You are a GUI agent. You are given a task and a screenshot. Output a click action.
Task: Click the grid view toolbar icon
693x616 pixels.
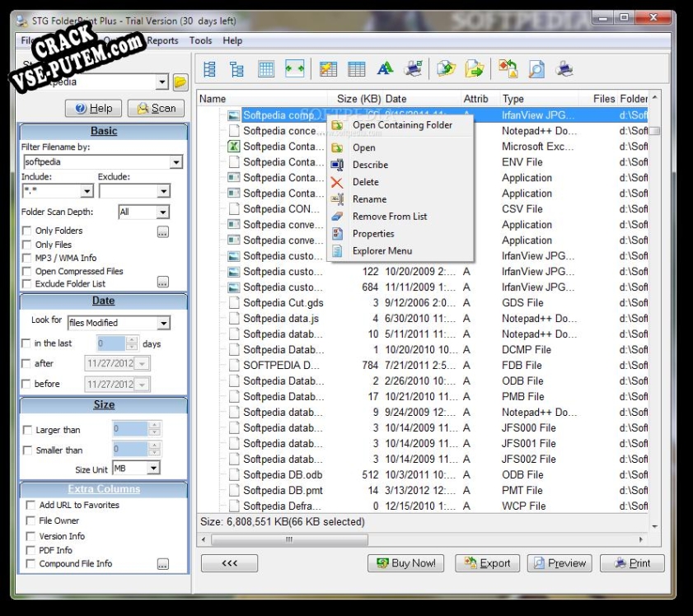(266, 70)
